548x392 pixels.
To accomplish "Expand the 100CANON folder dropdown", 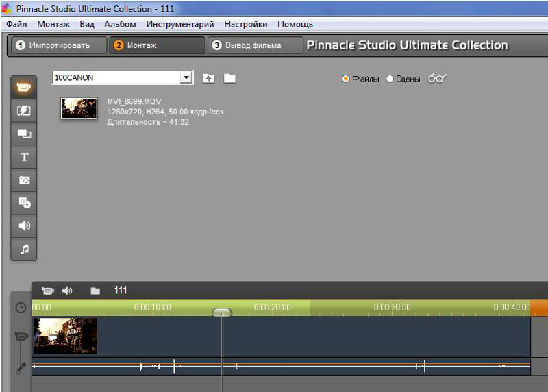I will pyautogui.click(x=186, y=78).
